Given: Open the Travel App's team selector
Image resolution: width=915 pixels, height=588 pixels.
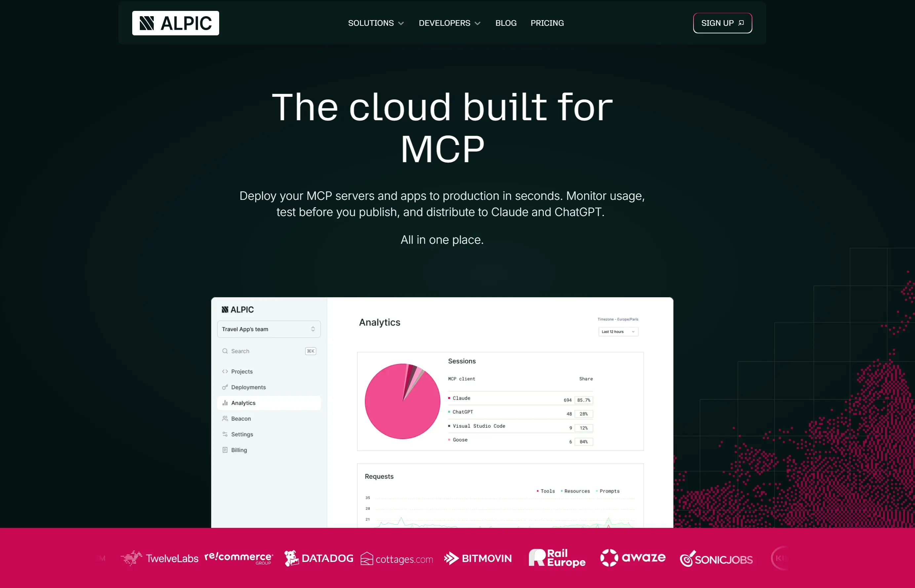Looking at the screenshot, I should pyautogui.click(x=268, y=329).
